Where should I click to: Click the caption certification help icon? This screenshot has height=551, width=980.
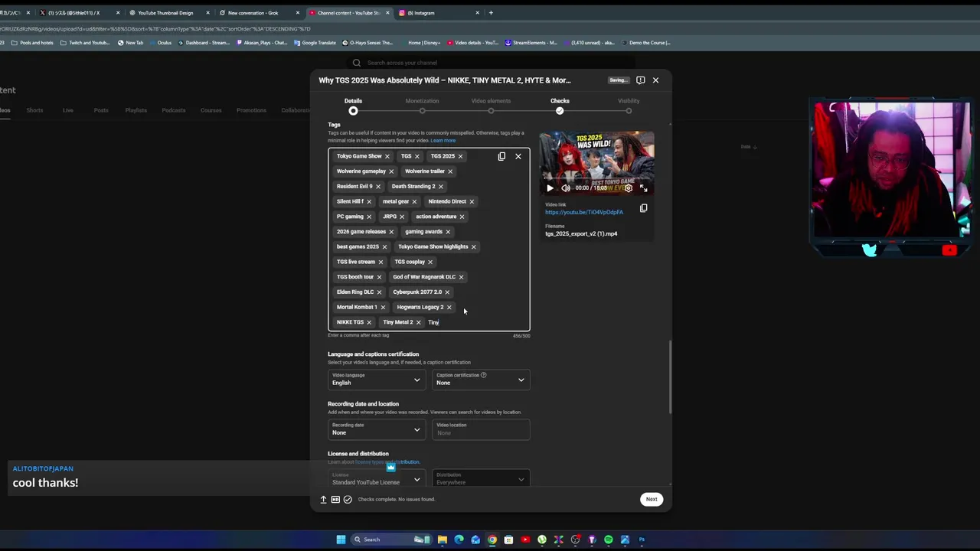[x=483, y=375]
